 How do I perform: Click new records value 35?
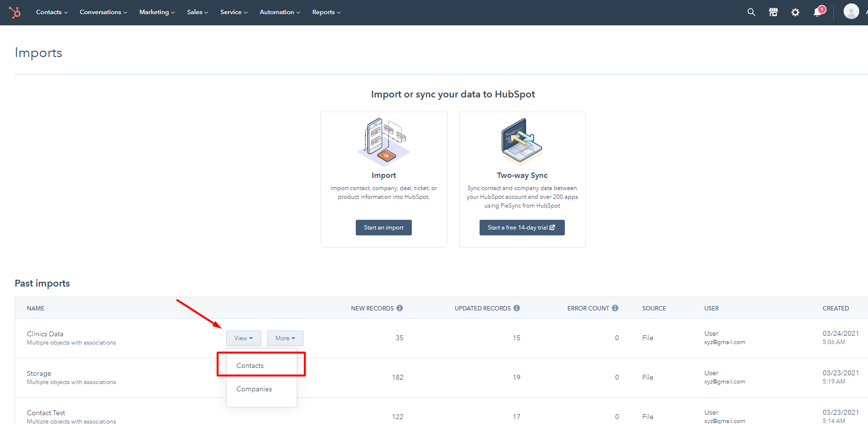pos(400,338)
